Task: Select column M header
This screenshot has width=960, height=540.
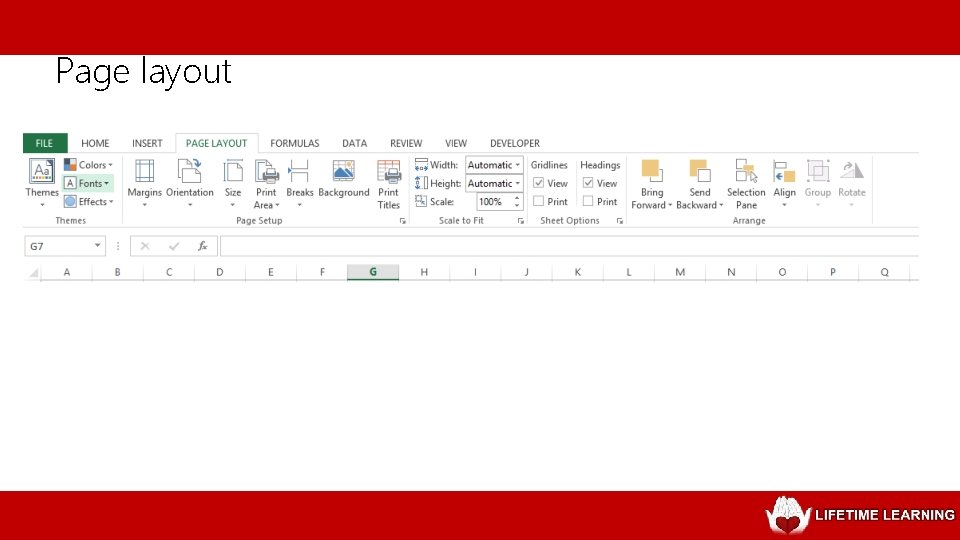Action: [680, 272]
